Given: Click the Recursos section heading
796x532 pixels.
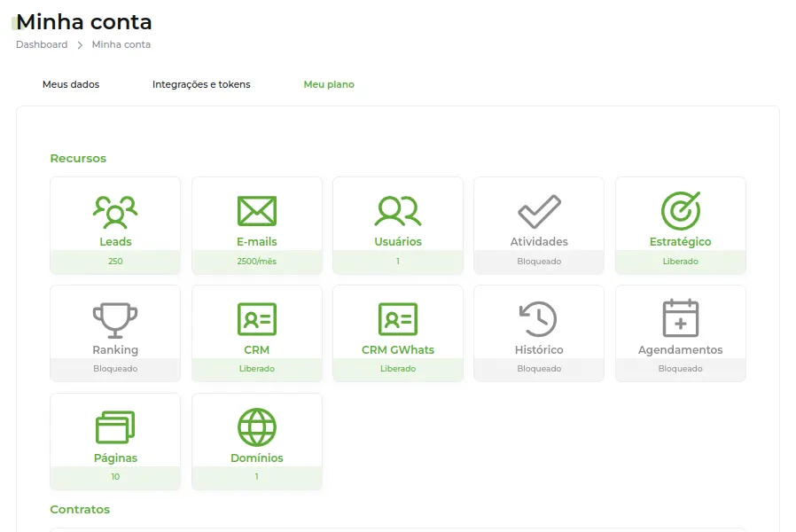Looking at the screenshot, I should [x=78, y=159].
